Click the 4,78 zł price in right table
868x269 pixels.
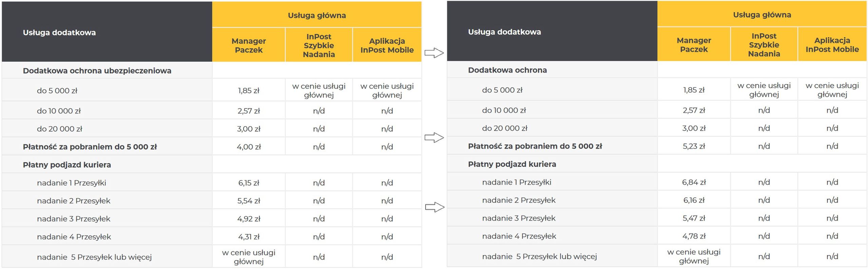point(694,236)
